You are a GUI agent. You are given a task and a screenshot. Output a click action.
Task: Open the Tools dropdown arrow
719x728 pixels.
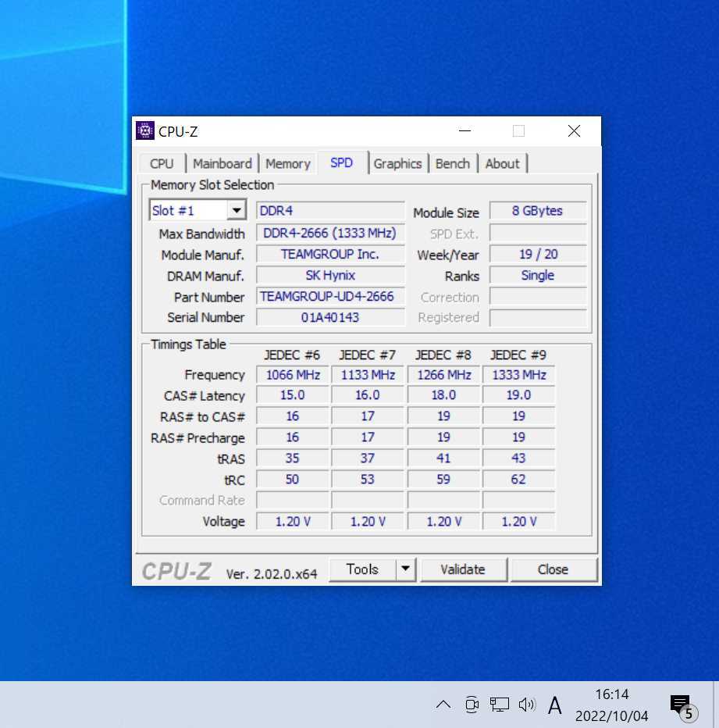[x=405, y=569]
